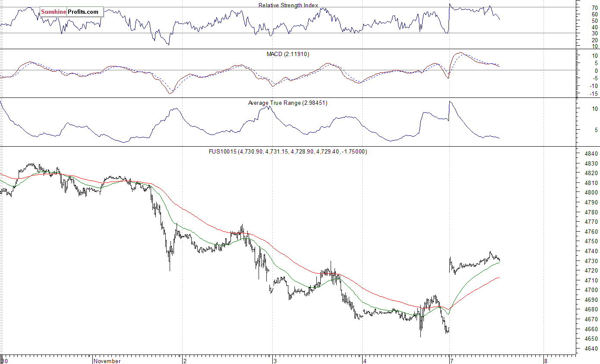The height and width of the screenshot is (364, 600).
Task: Click price axis label 4750
Action: coord(592,242)
